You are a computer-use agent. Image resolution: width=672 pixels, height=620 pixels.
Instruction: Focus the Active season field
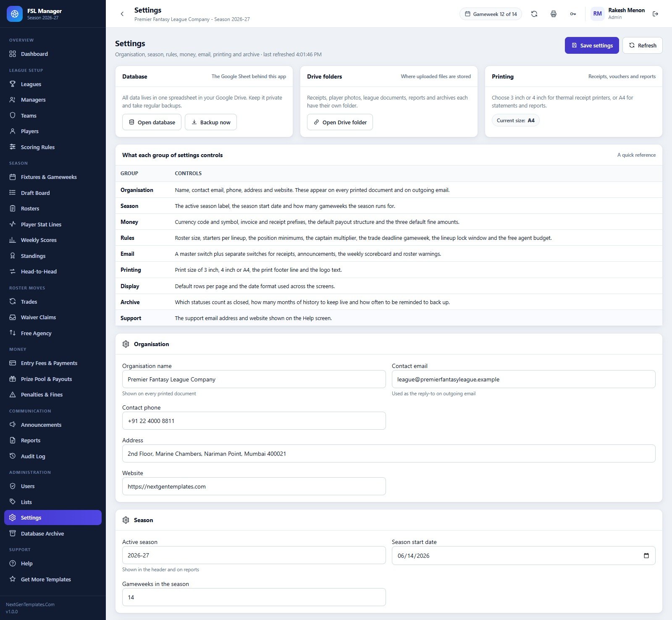coord(254,555)
